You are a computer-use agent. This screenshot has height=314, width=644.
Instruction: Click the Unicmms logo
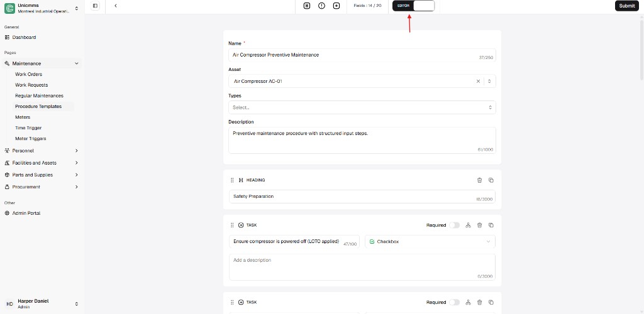[x=10, y=8]
